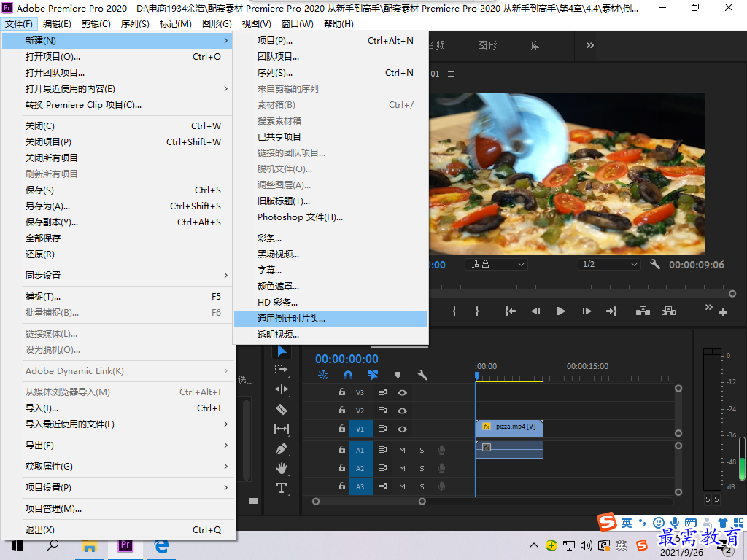The width and height of the screenshot is (747, 560).
Task: Open Windows Start button
Action: coord(18,545)
